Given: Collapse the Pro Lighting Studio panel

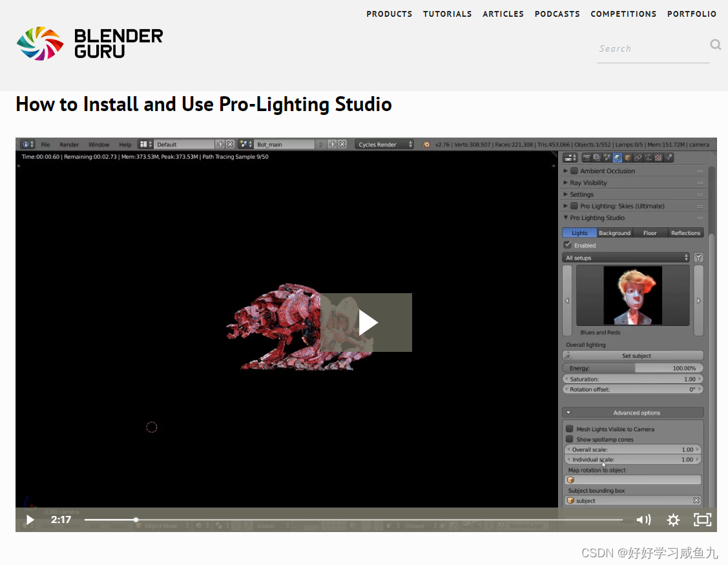Looking at the screenshot, I should point(565,217).
